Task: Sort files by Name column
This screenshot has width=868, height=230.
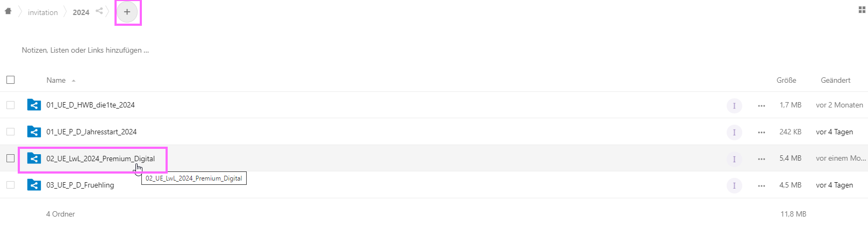Action: 56,80
